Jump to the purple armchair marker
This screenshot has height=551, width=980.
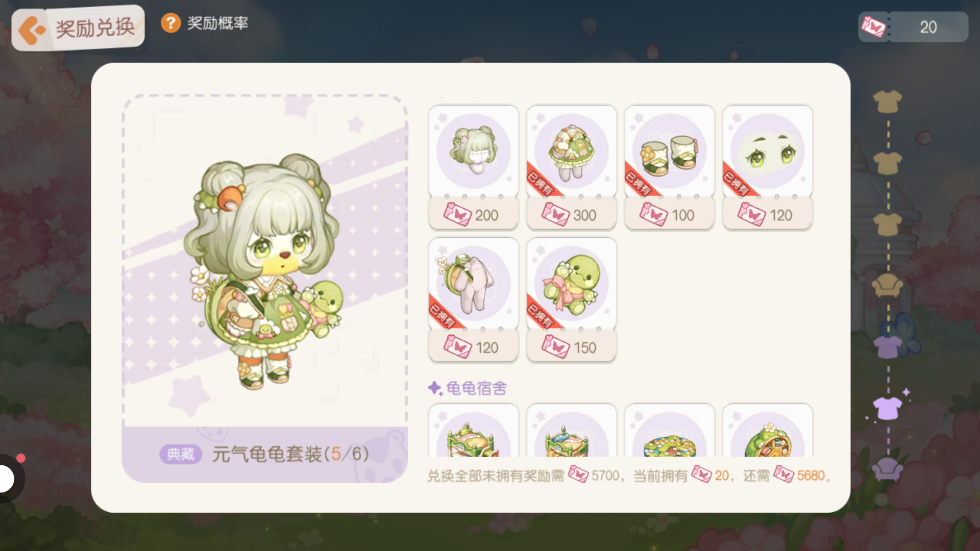[x=888, y=468]
